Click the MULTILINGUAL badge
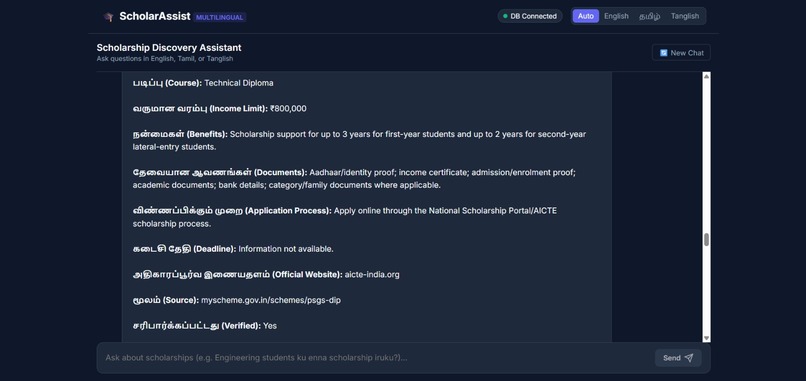The image size is (806, 381). 219,17
